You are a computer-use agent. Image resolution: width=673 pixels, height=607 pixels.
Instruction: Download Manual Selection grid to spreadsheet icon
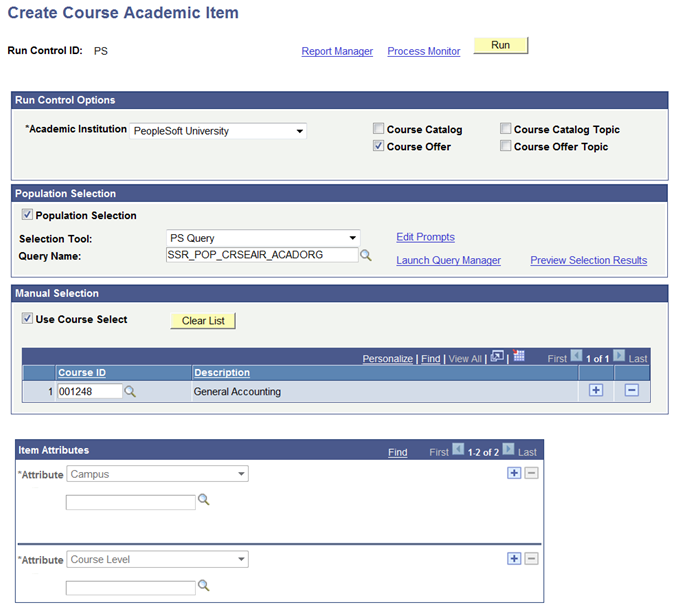[x=519, y=355]
